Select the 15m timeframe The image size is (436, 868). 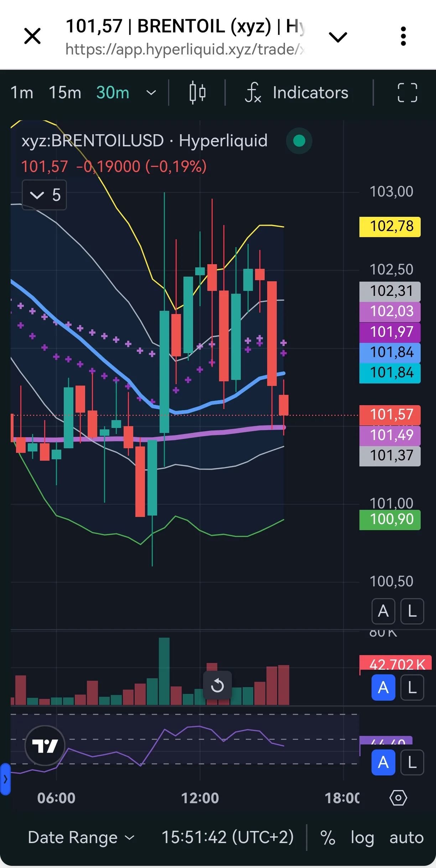point(65,93)
